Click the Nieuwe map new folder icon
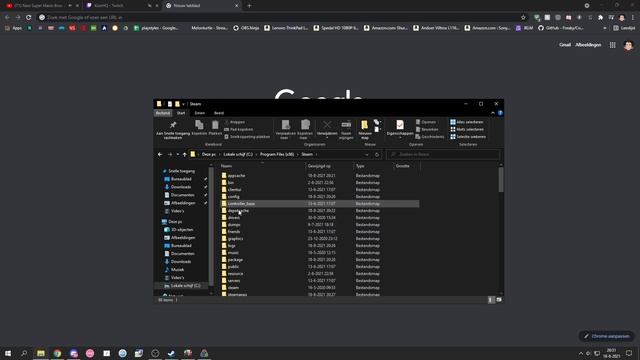640x360 pixels. coord(364,124)
